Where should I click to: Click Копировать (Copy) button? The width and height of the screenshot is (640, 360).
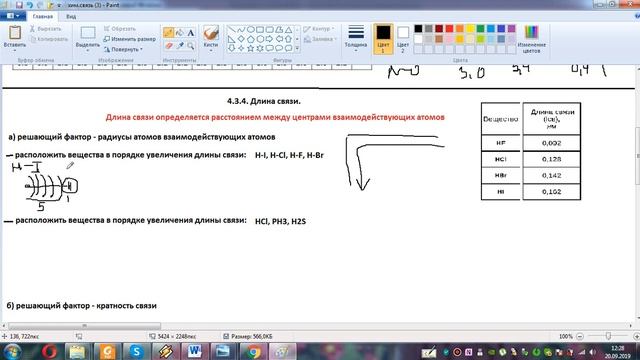tap(49, 39)
